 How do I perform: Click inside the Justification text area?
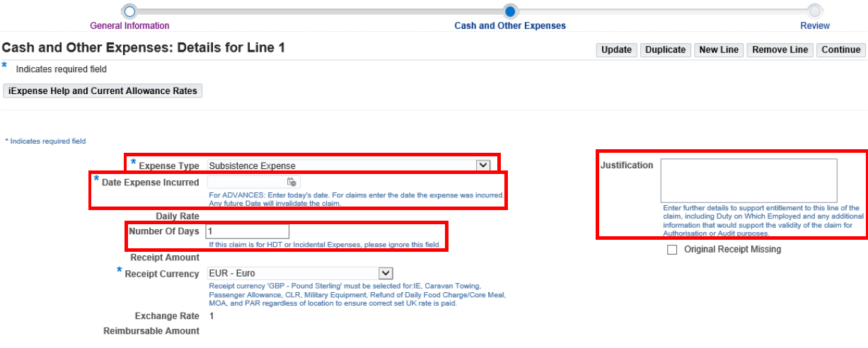point(748,180)
